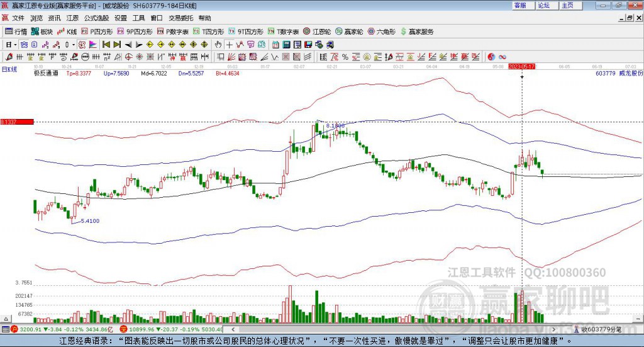Screen dimensions: 644x347
Task: Select the circular target angle tool
Action: tap(128, 57)
